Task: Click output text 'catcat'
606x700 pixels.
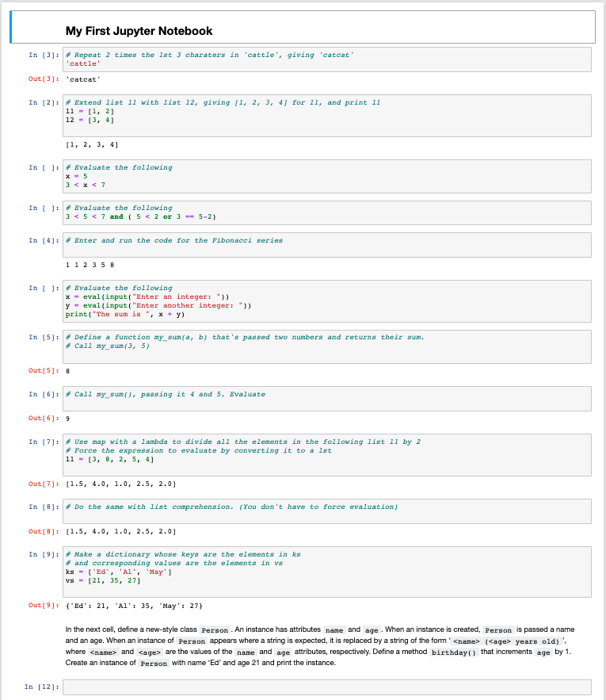Action: [83, 79]
